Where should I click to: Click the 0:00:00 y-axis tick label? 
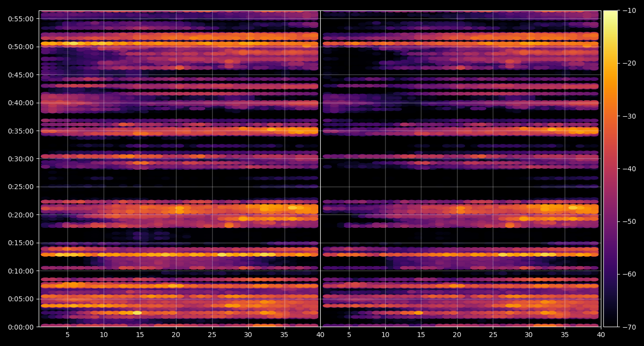coord(21,327)
